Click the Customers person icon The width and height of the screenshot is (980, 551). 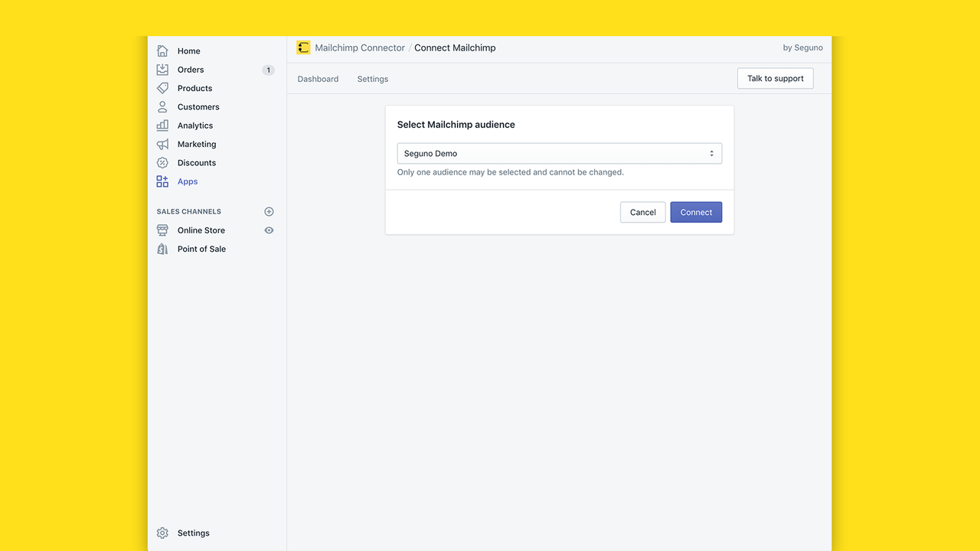pos(162,107)
